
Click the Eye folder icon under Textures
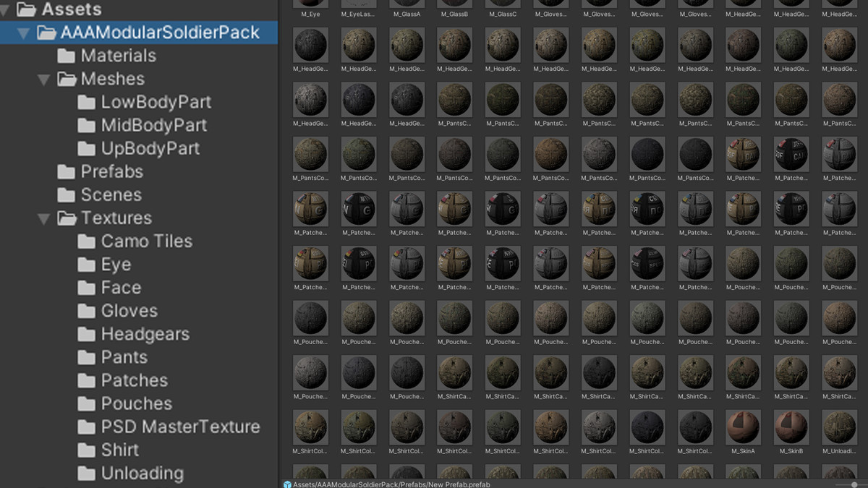point(87,264)
